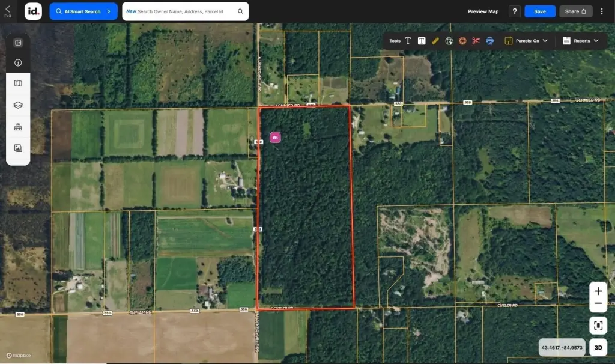
Task: Open AI Smart Search
Action: (83, 11)
